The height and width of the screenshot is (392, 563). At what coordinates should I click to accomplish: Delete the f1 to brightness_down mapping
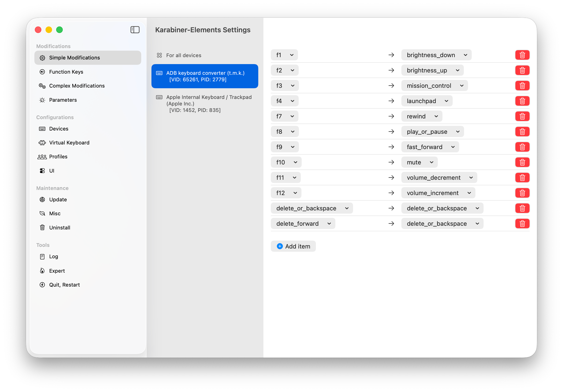pyautogui.click(x=522, y=55)
